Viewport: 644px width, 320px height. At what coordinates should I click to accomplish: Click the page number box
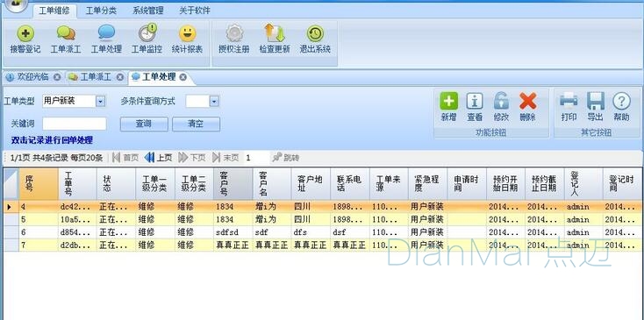click(x=256, y=158)
